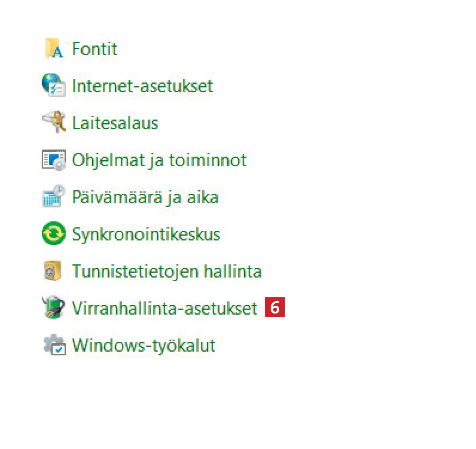Open Ohjelmat ja toiminnot text link
Image resolution: width=476 pixels, height=449 pixels.
(x=159, y=160)
